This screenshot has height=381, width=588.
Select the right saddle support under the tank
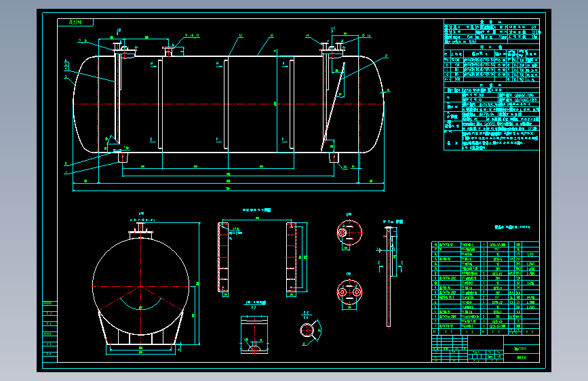click(334, 157)
